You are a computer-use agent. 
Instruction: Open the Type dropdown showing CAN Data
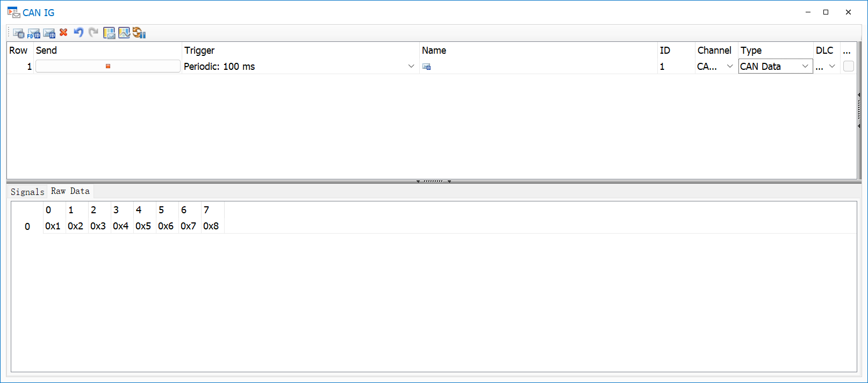[805, 66]
